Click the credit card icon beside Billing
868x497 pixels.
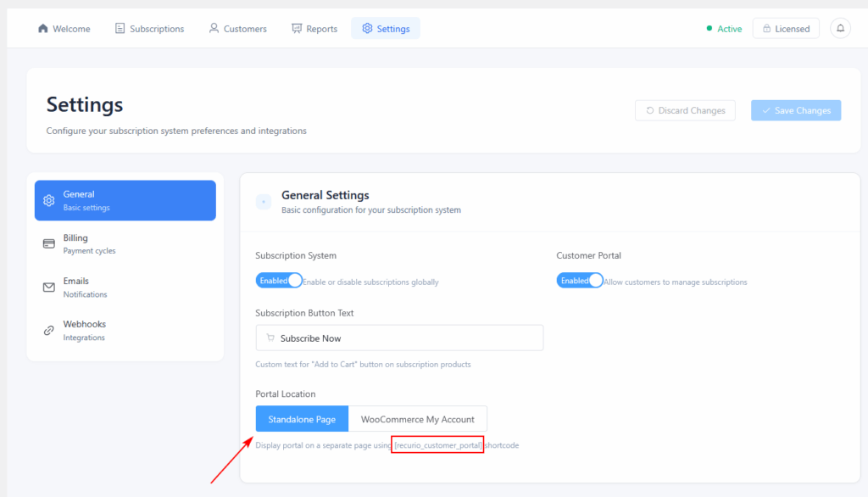tap(49, 244)
